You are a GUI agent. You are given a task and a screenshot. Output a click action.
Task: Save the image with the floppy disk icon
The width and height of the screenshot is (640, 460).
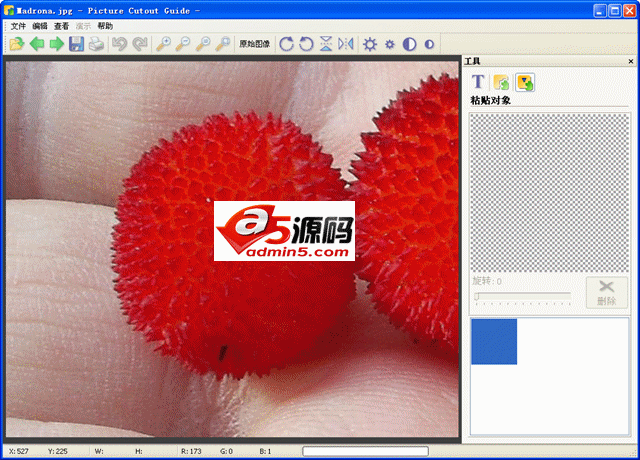pos(76,44)
